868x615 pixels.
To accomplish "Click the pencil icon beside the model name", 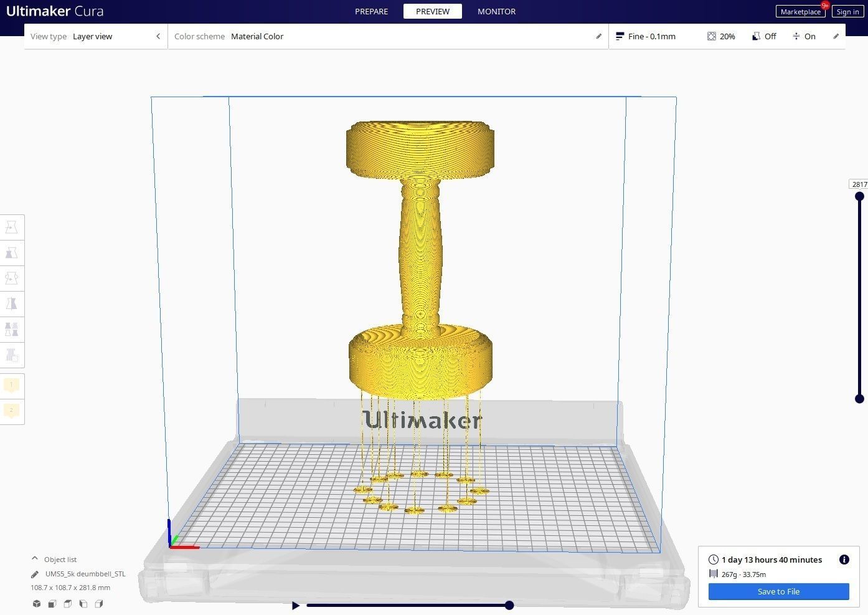I will point(35,574).
